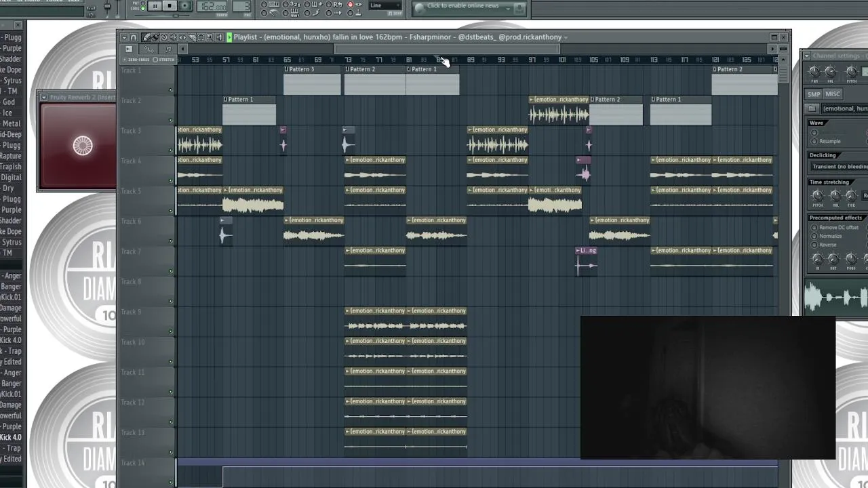Open the Declicking Transient mode dropdown
This screenshot has height=488, width=868.
[x=840, y=166]
